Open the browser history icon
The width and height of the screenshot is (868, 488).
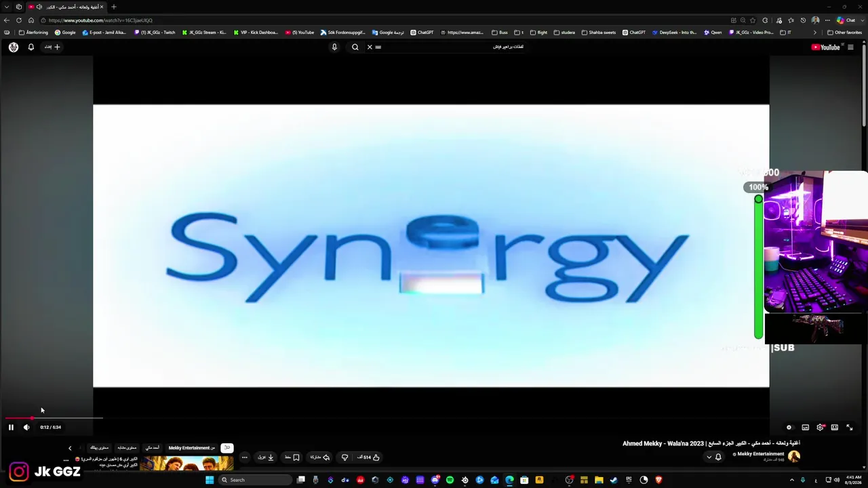tap(803, 20)
